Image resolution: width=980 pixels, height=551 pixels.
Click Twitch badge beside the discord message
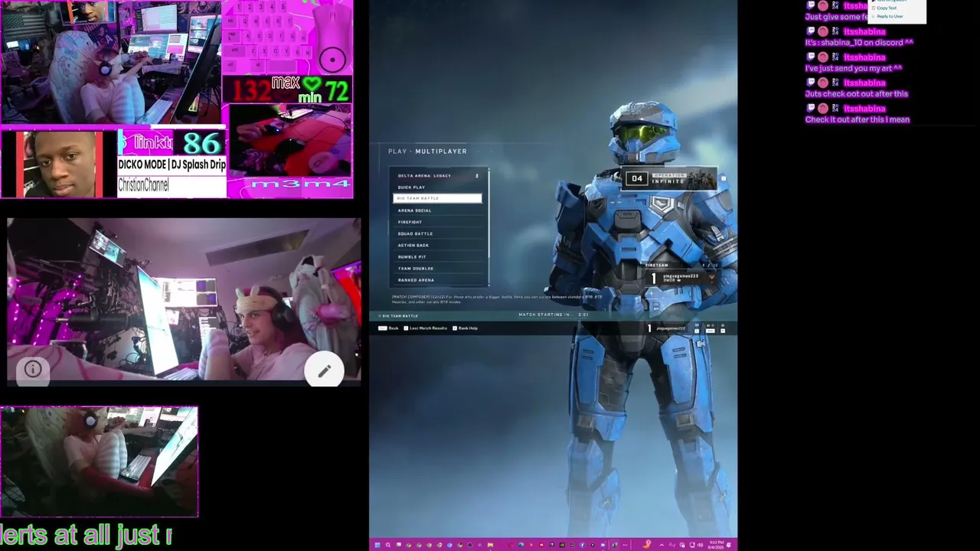click(811, 31)
